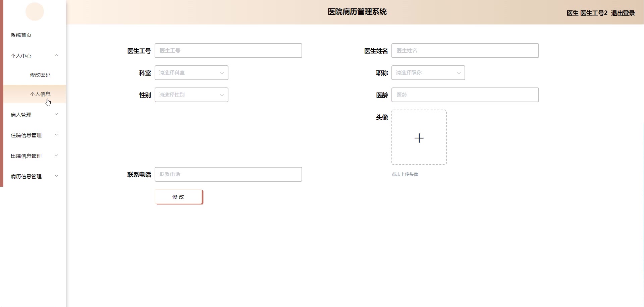644x307 pixels.
Task: Click the round avatar in the sidebar
Action: 35,11
